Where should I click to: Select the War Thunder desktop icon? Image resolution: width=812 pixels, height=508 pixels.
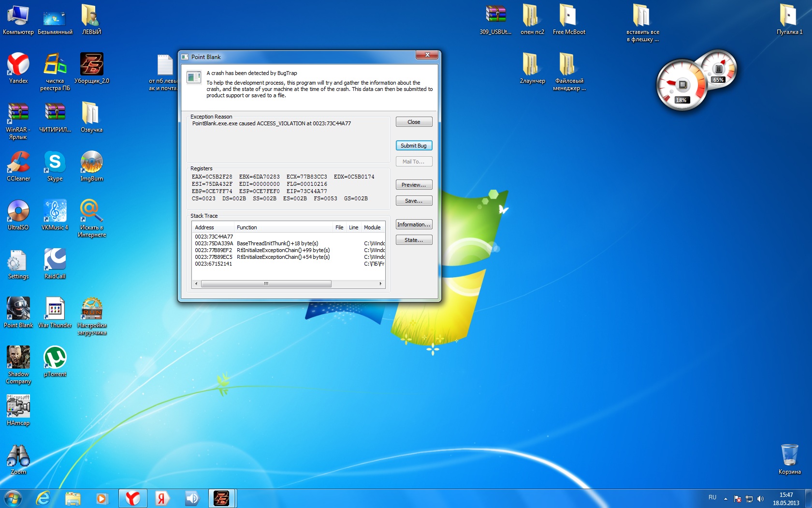pos(55,313)
